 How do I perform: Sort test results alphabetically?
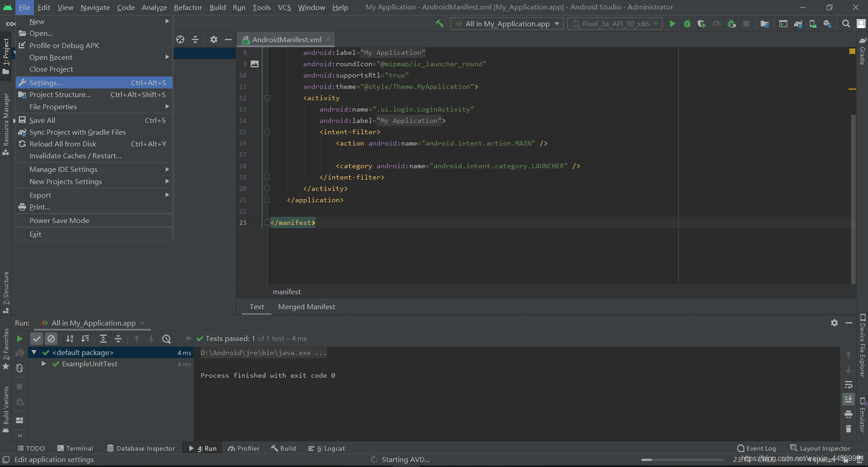click(70, 339)
